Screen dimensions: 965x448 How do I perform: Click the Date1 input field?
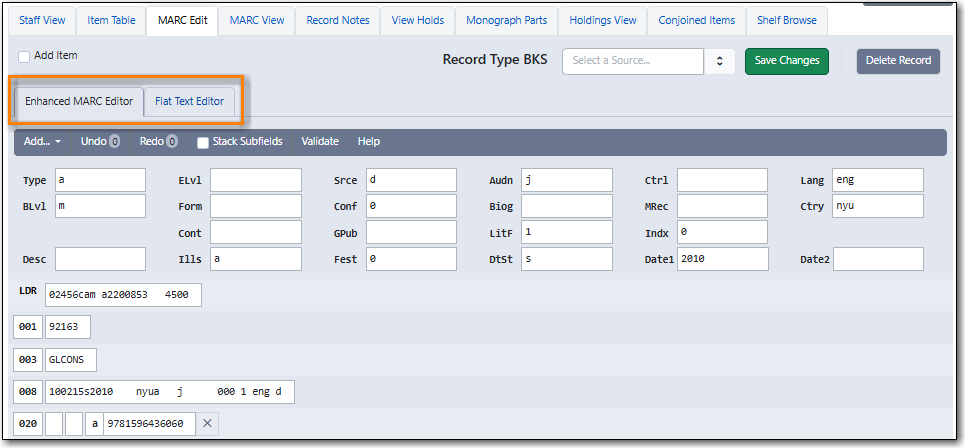click(x=723, y=259)
